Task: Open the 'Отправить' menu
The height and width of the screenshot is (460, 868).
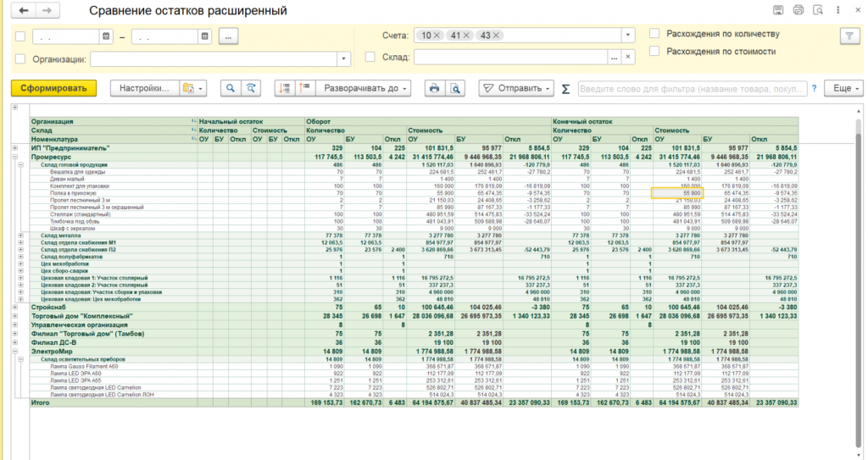Action: pos(515,88)
